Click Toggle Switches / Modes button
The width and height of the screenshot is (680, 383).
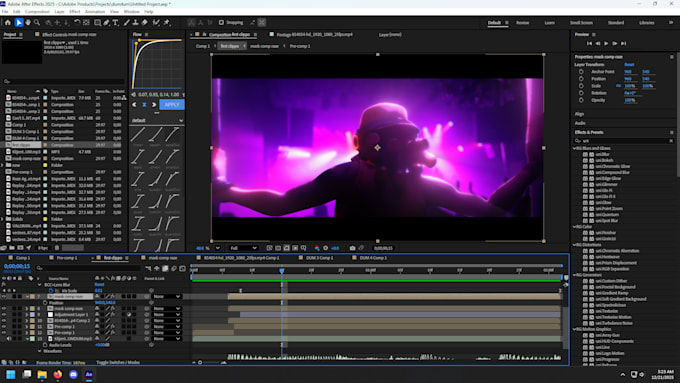click(118, 362)
